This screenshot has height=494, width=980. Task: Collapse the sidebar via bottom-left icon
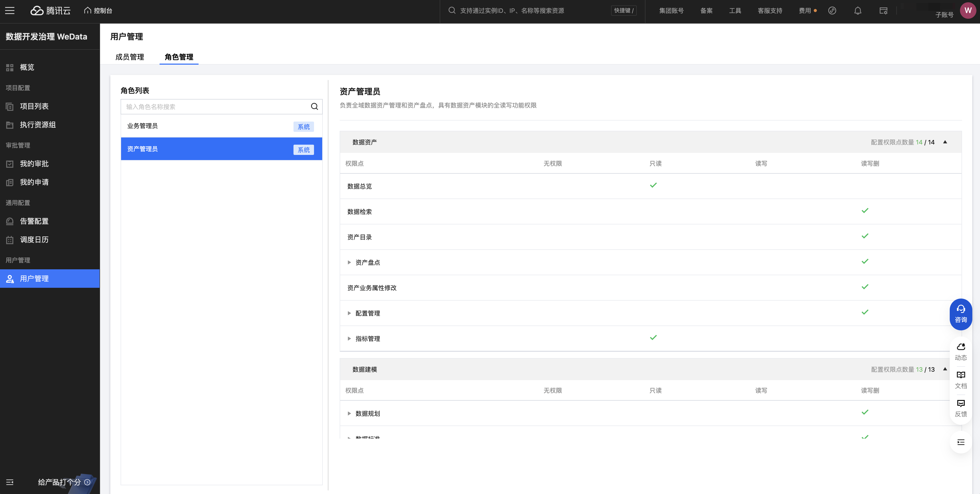pyautogui.click(x=10, y=482)
